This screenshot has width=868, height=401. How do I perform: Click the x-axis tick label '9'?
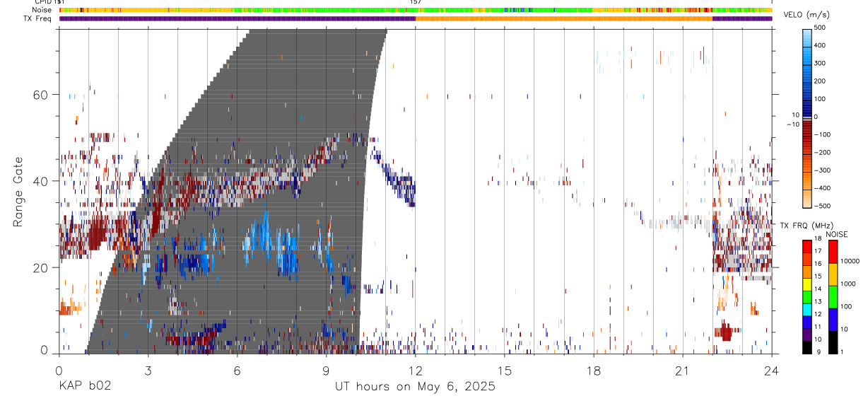(x=327, y=371)
